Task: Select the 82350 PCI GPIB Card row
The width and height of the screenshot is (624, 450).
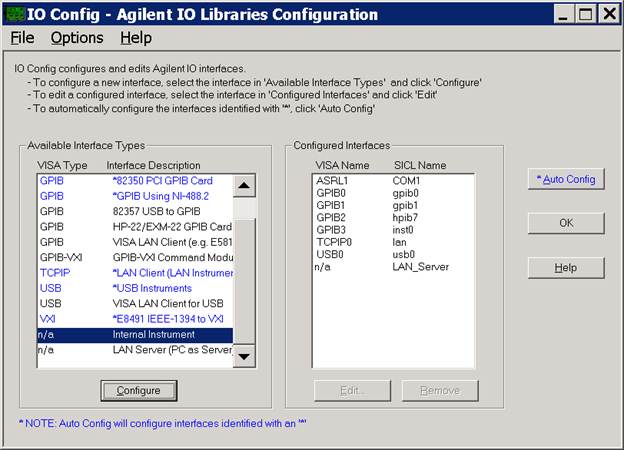Action: pos(135,181)
